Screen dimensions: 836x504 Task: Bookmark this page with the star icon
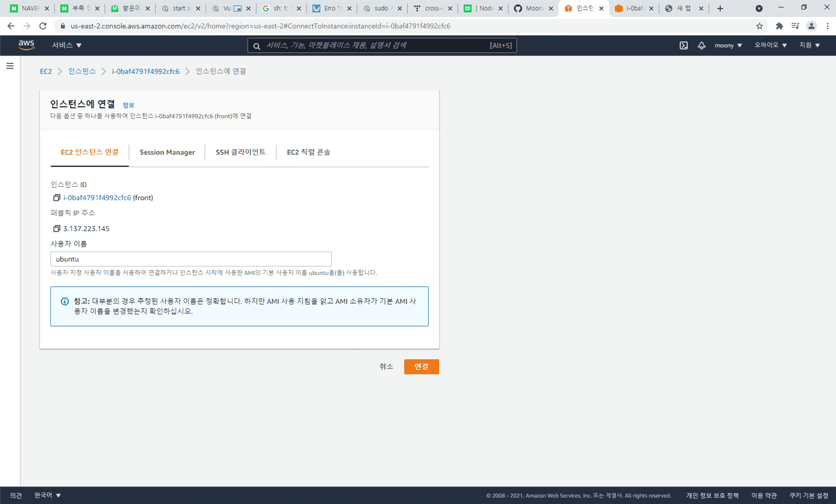tap(760, 26)
